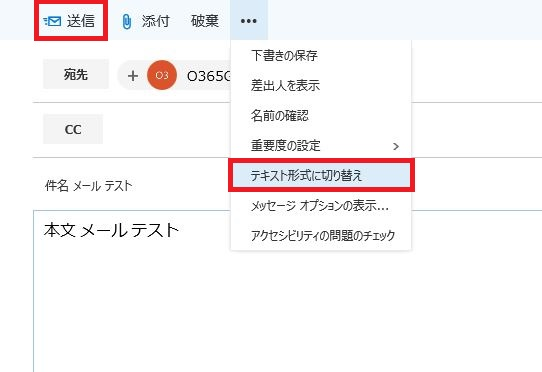
Task: Discard the message with 破棄
Action: 205,21
